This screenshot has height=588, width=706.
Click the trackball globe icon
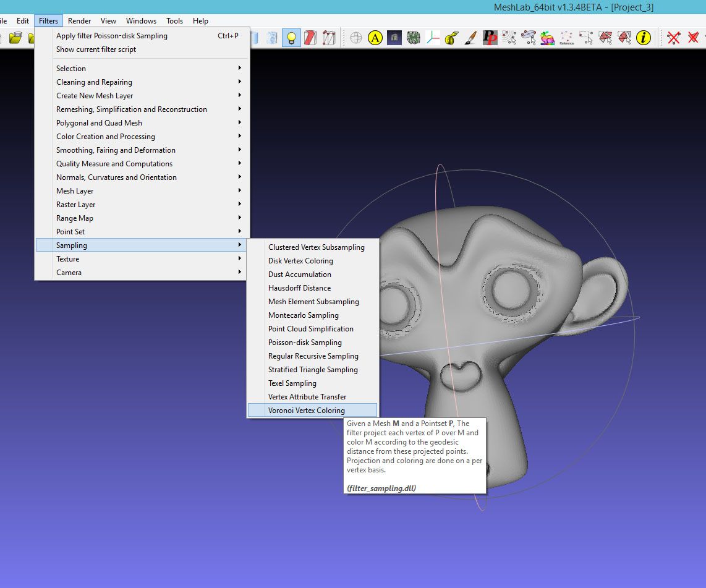(x=355, y=37)
